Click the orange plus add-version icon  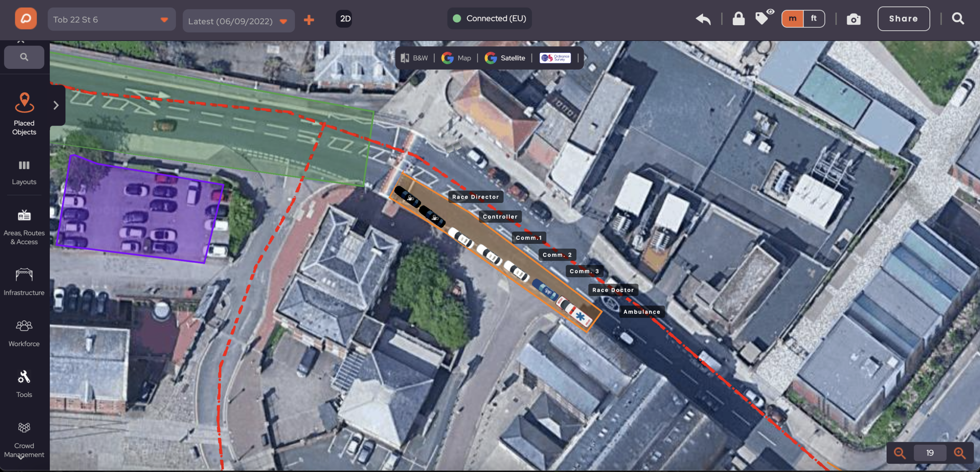pos(309,20)
